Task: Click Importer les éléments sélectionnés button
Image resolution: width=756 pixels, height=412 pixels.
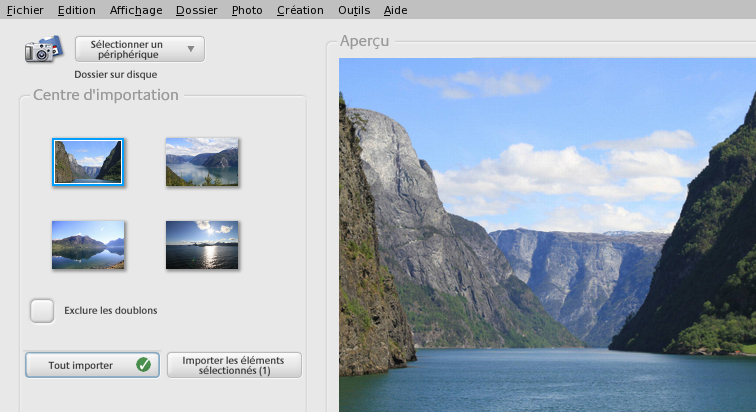Action: [x=234, y=365]
